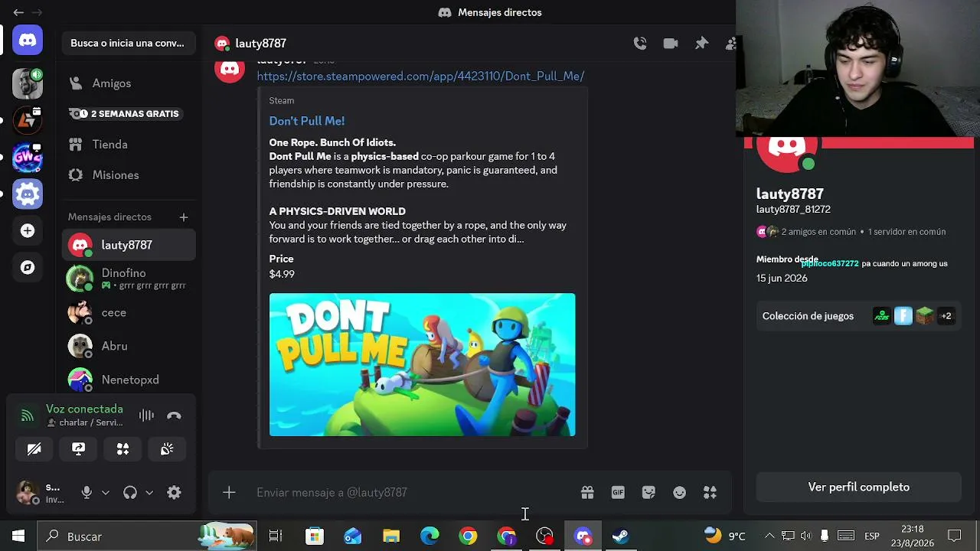This screenshot has width=980, height=551.
Task: Open the attachment plus menu in message bar
Action: 229,493
